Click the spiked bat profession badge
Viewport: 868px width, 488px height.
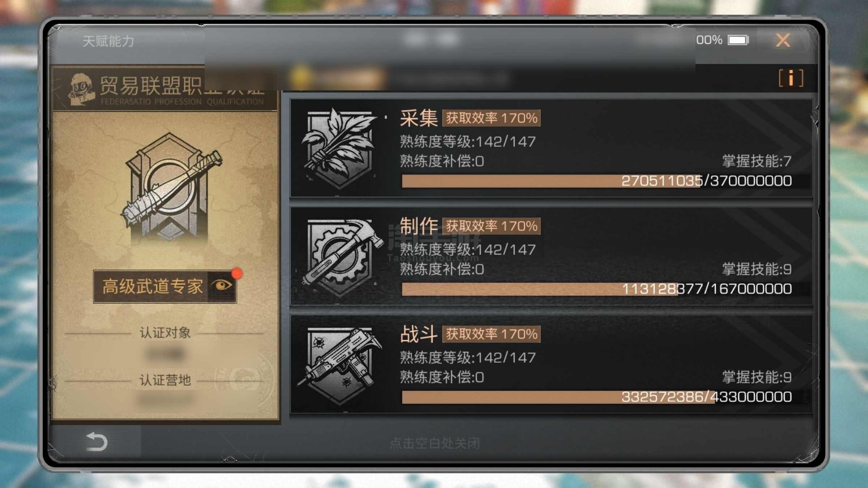170,188
